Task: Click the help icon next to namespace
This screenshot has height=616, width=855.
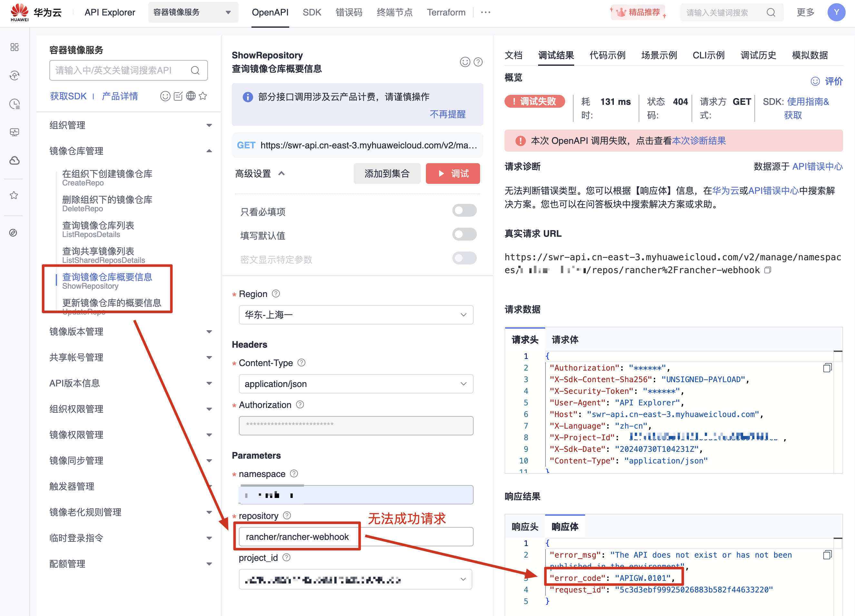Action: tap(294, 473)
